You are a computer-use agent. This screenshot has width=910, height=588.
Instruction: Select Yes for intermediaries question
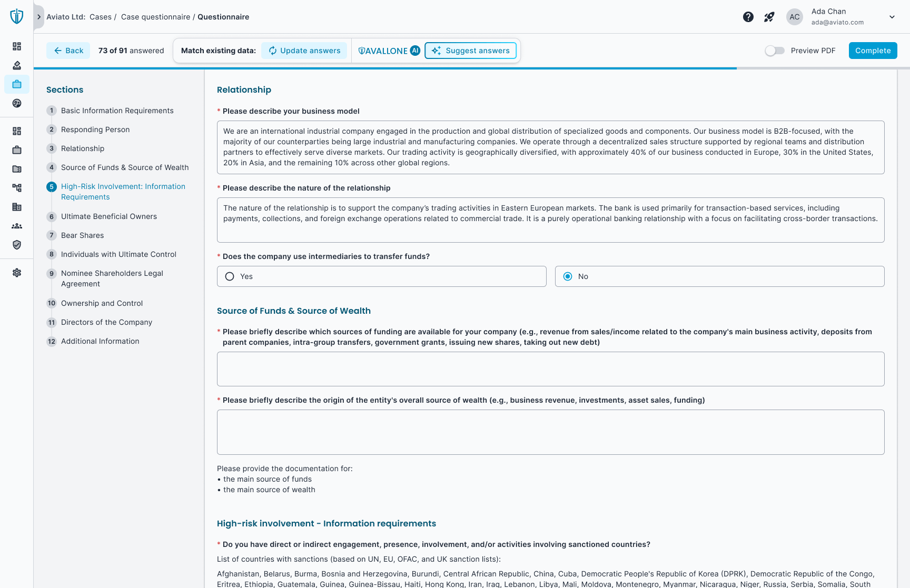pos(230,276)
